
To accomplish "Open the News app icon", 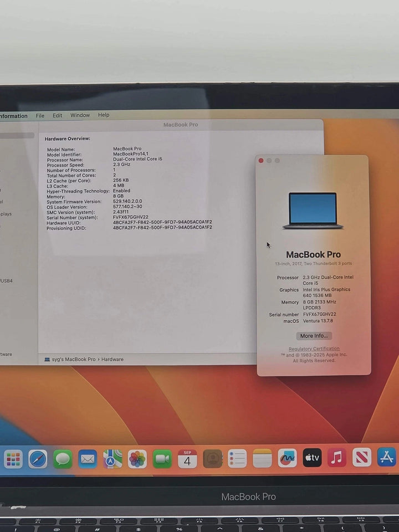I will pos(362,457).
